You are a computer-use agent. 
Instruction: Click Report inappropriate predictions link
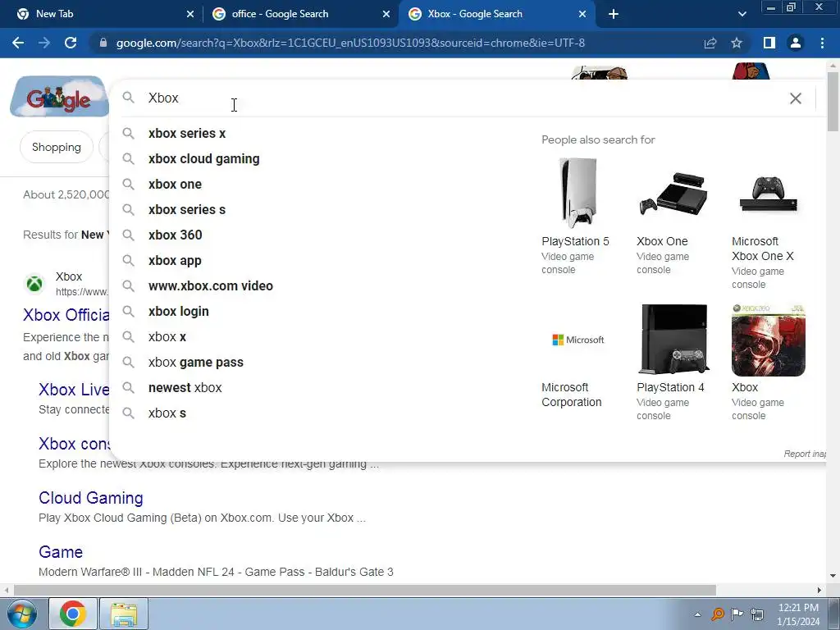805,454
